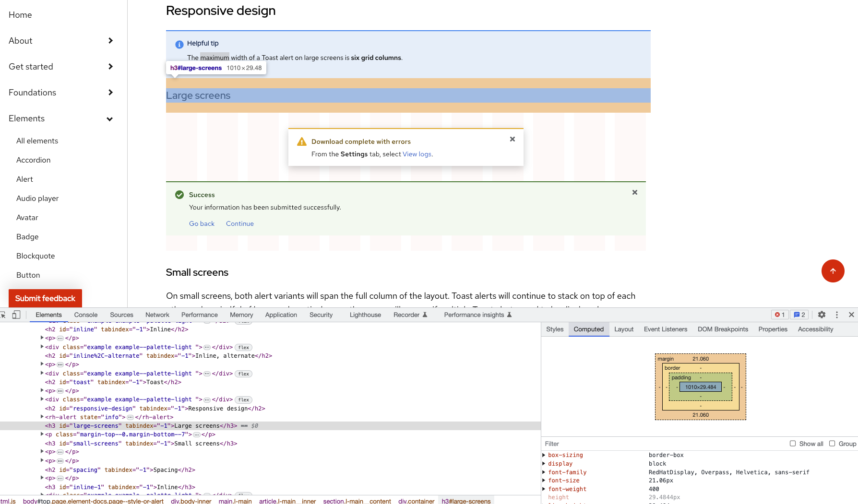The height and width of the screenshot is (504, 858).
Task: Toggle the device toolbar emulation icon
Action: 17,315
